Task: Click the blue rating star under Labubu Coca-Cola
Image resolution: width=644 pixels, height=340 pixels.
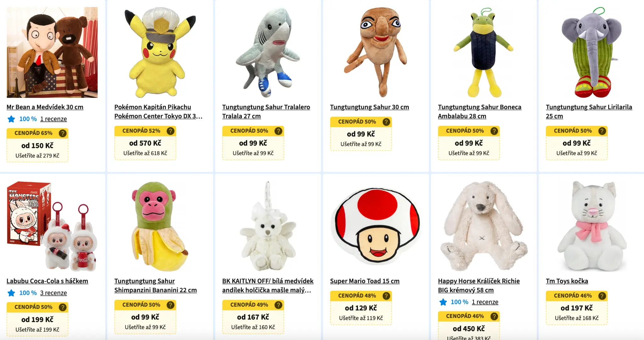Action: [11, 293]
